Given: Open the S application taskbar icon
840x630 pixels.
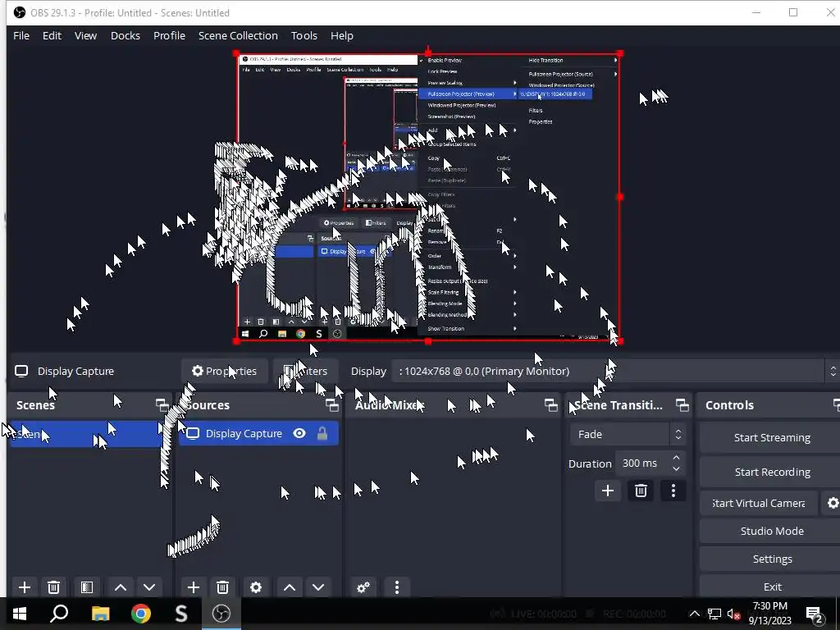Looking at the screenshot, I should click(181, 614).
